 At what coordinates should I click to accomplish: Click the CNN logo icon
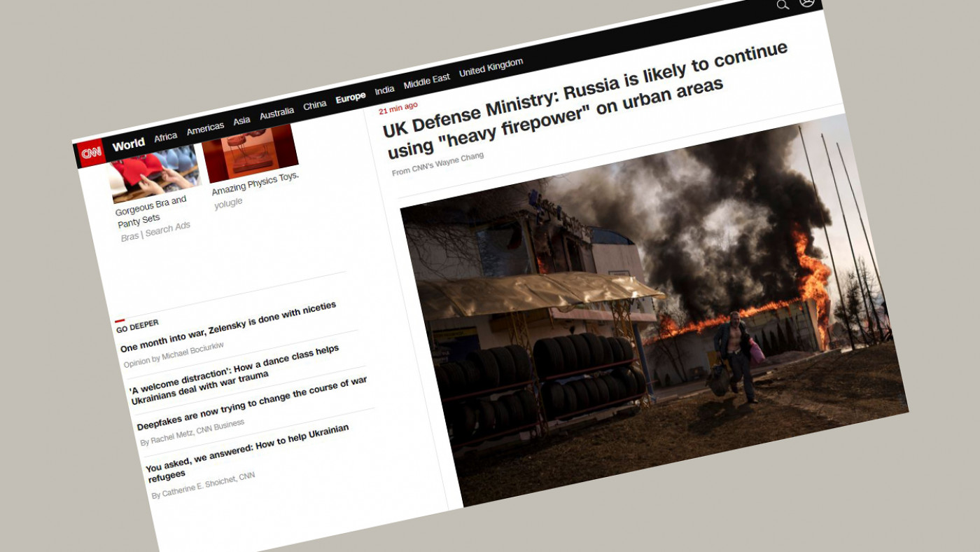[91, 152]
